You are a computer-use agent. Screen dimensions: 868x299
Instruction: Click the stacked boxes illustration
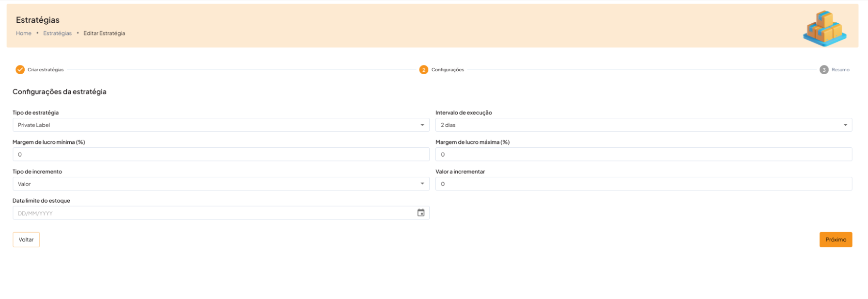click(x=824, y=28)
